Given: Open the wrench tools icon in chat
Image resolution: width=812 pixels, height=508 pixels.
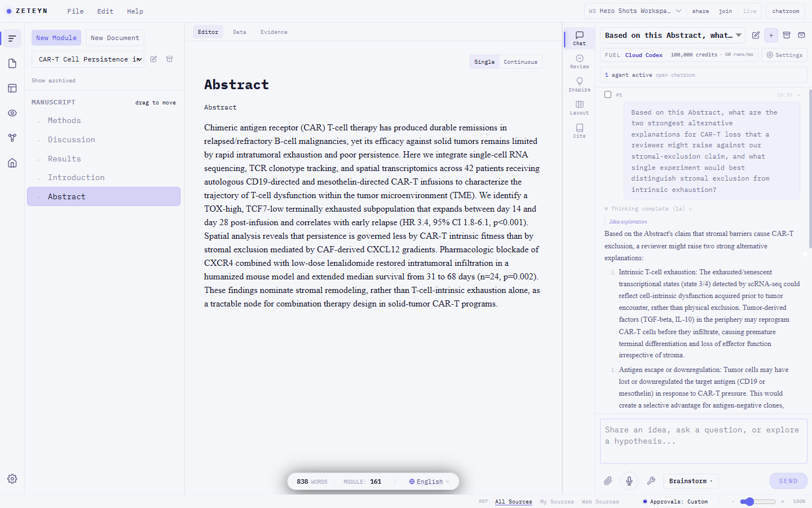Looking at the screenshot, I should click(651, 481).
